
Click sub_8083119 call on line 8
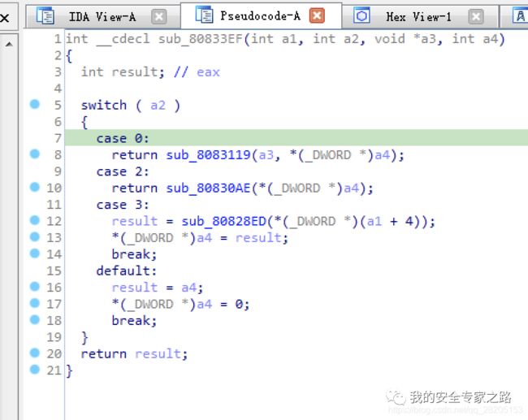pyautogui.click(x=208, y=155)
